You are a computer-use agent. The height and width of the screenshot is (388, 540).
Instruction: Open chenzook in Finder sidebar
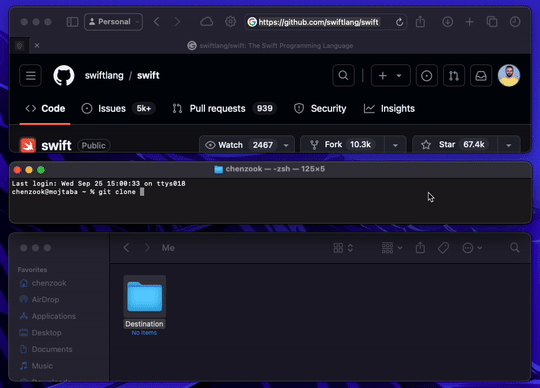pyautogui.click(x=43, y=283)
